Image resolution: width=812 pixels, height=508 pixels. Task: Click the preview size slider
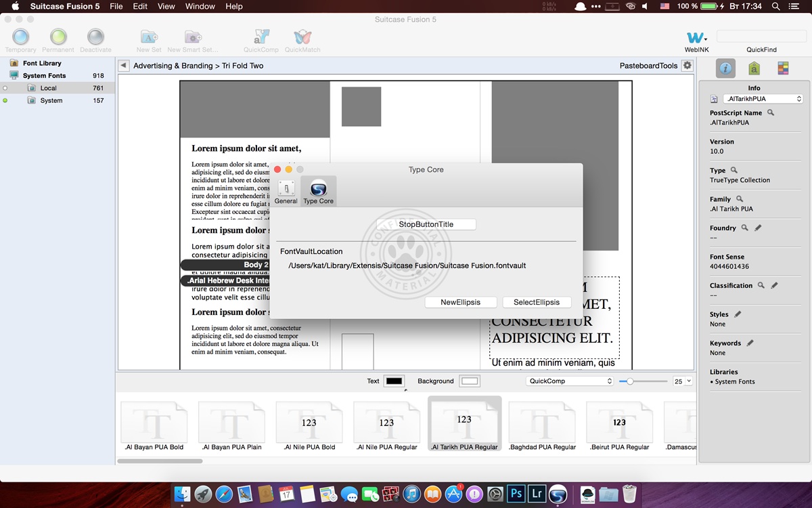pos(644,381)
